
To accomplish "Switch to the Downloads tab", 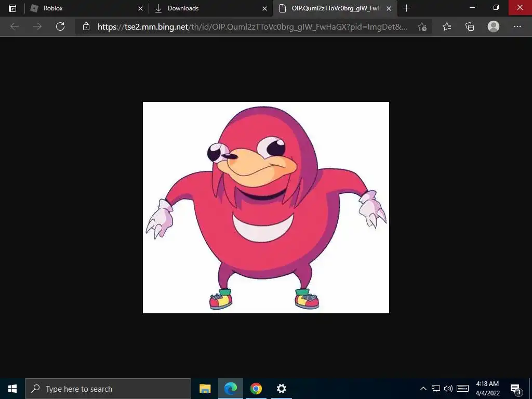I will pos(210,8).
